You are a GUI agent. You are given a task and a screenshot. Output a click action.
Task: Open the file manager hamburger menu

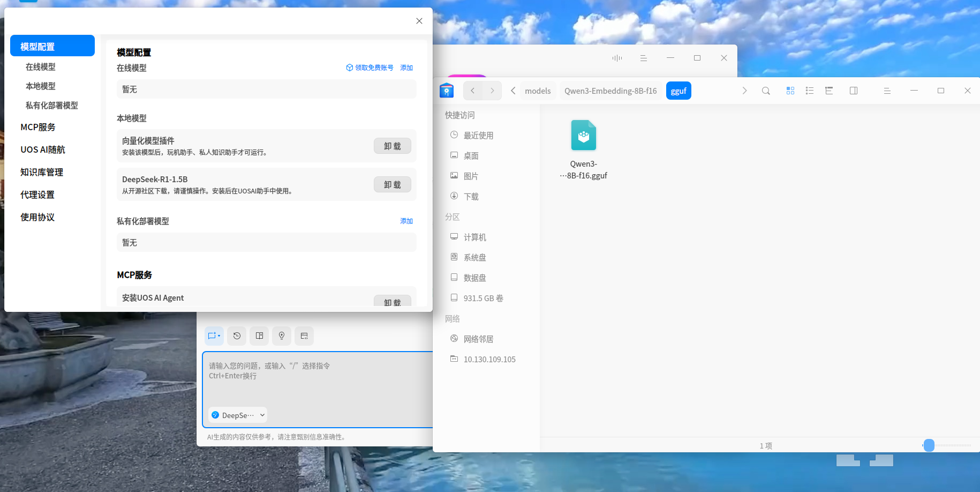887,91
